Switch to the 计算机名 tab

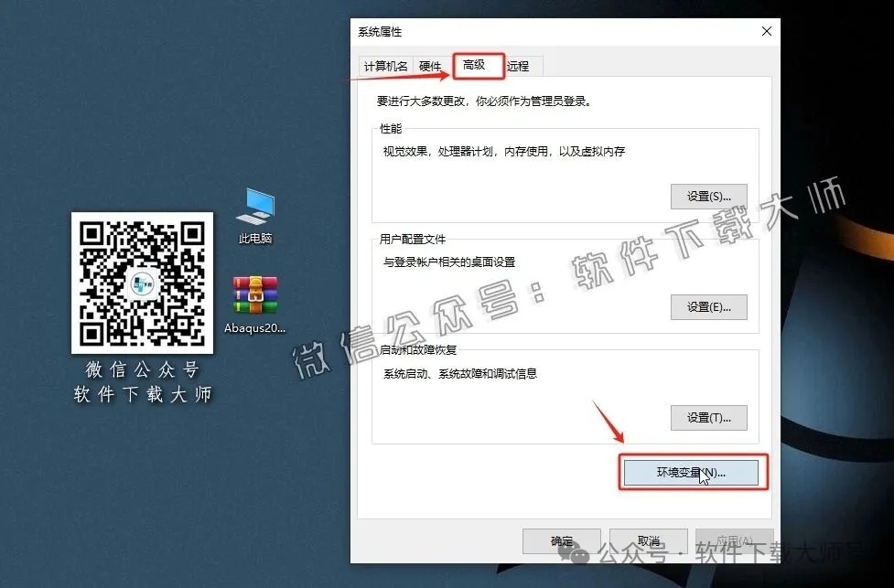(x=385, y=66)
